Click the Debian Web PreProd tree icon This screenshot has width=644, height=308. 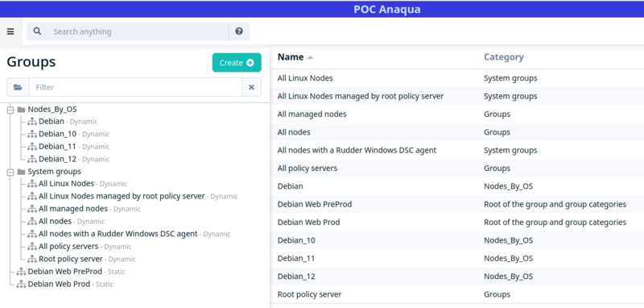pyautogui.click(x=21, y=272)
